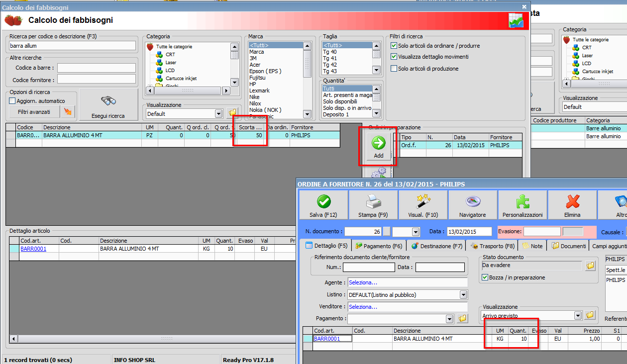Image resolution: width=627 pixels, height=364 pixels.
Task: Click Scorta column header in results grid
Action: (x=251, y=128)
